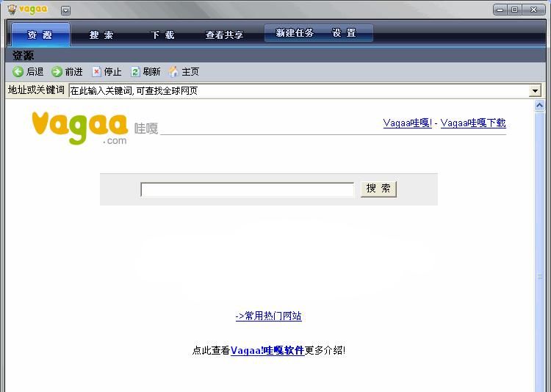
Task: Click the Refresh (刷新) page icon
Action: [x=135, y=72]
